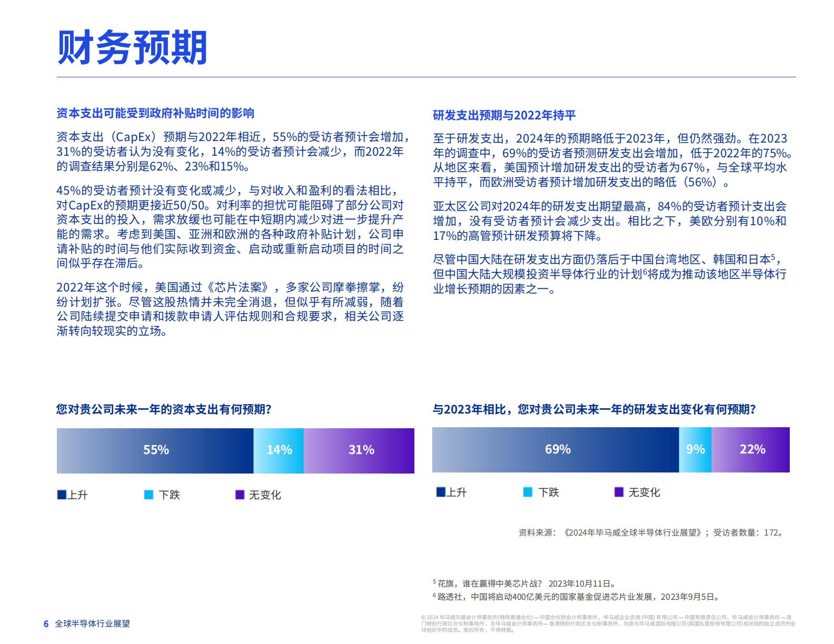Click footnote 5 "花旗，谁在赢得中美芯片战?"
This screenshot has height=644, width=834.
point(524,583)
